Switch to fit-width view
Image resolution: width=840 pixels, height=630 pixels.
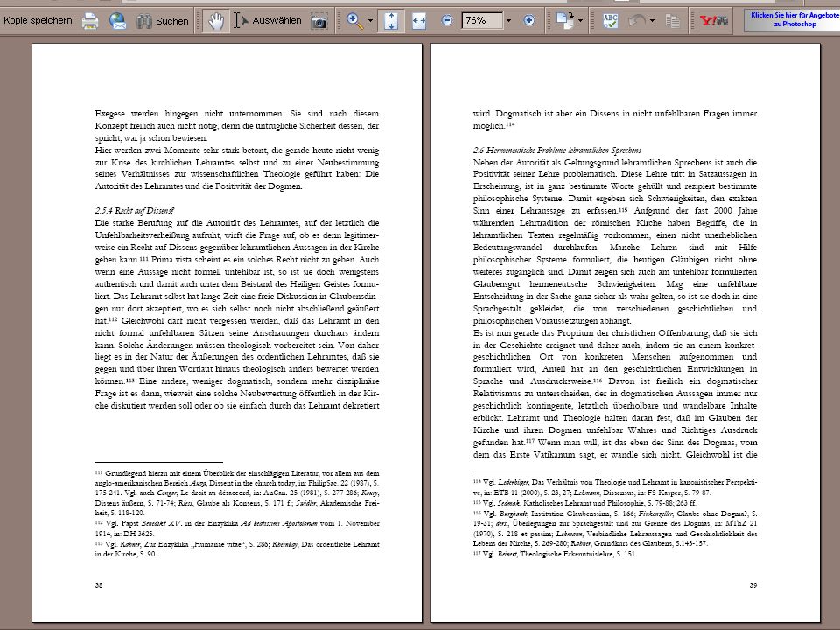pos(419,21)
